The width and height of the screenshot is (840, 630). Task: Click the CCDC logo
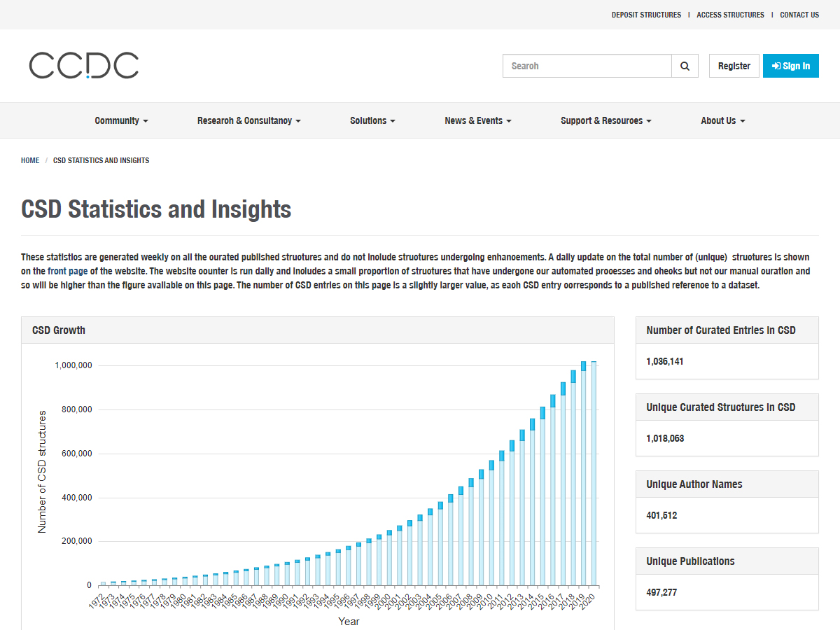pos(84,66)
